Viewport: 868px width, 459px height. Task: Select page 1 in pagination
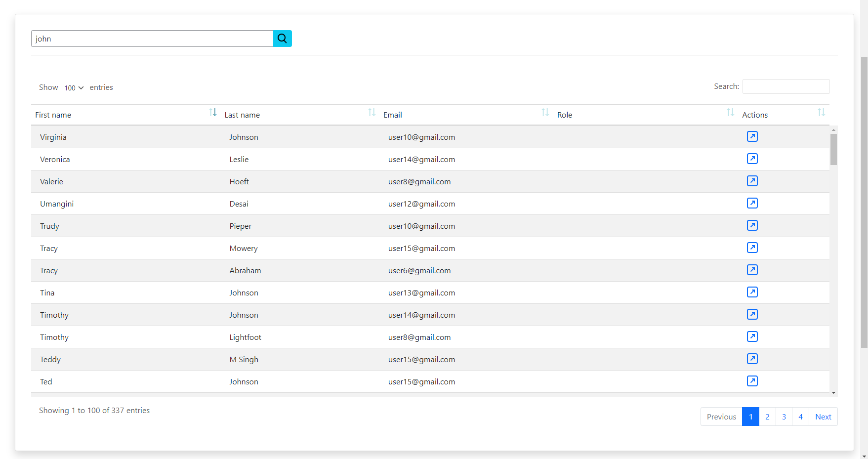coord(750,417)
